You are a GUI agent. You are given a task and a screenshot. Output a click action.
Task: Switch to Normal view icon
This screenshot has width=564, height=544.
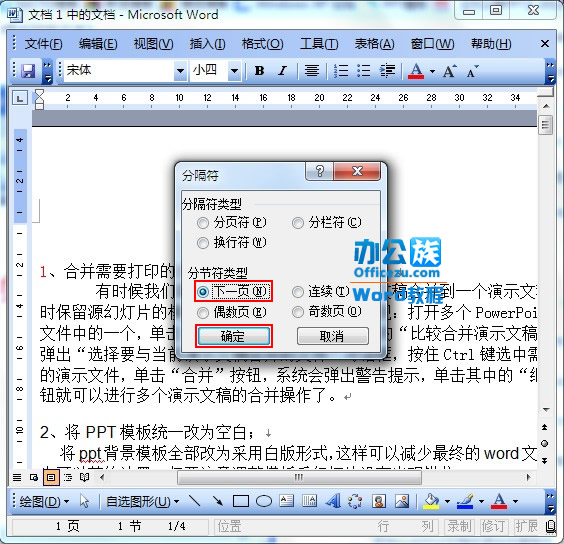[17, 477]
